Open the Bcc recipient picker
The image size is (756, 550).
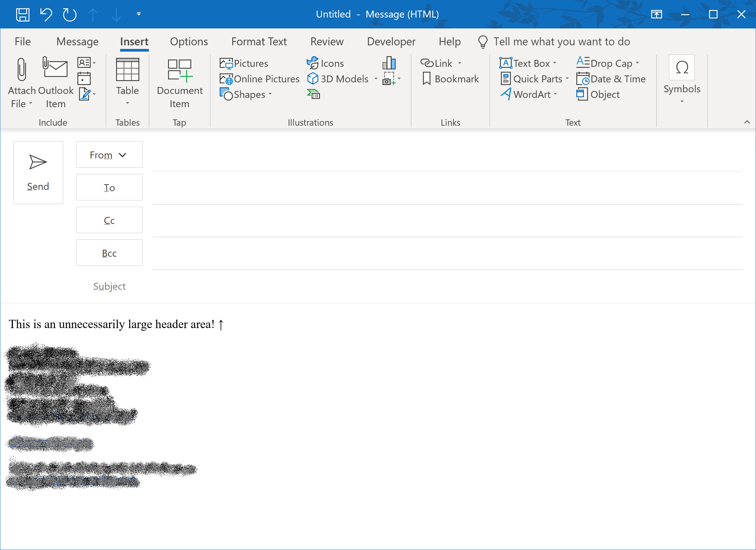point(109,253)
